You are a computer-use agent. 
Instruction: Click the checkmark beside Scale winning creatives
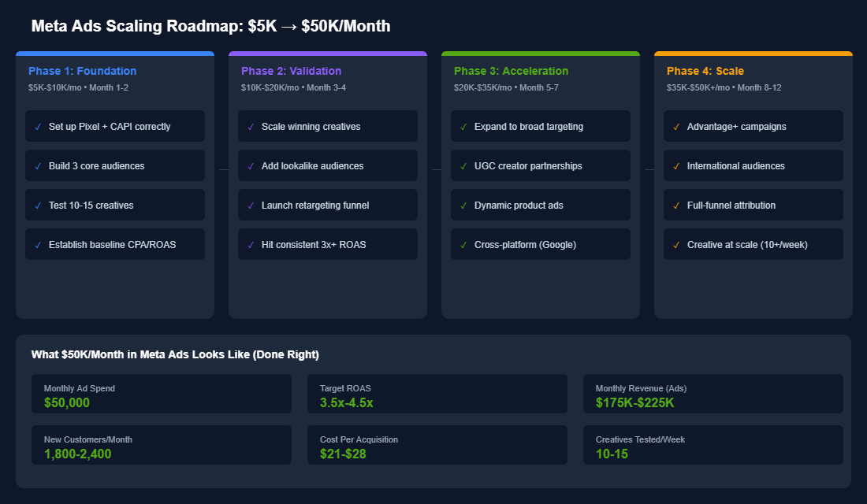pos(253,126)
